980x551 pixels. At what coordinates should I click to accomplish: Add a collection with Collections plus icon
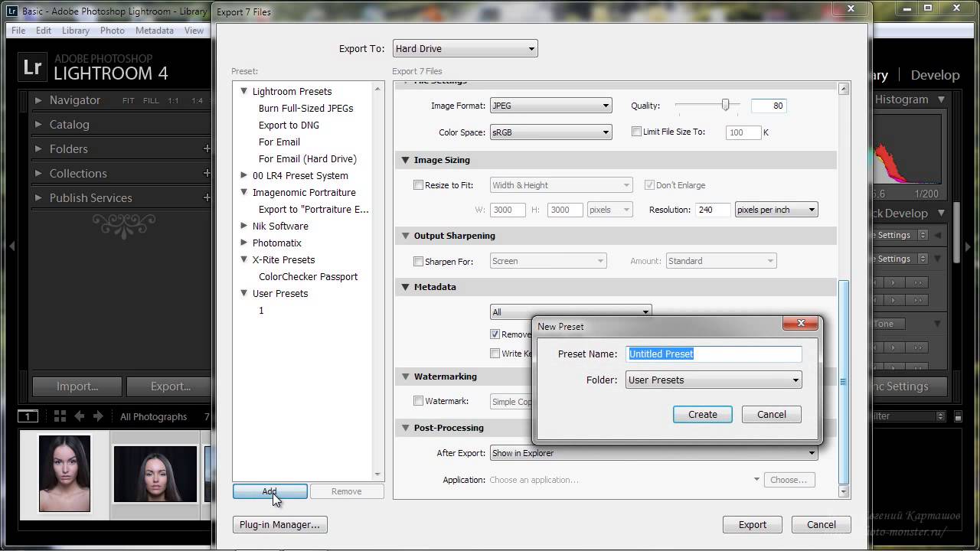[x=206, y=173]
